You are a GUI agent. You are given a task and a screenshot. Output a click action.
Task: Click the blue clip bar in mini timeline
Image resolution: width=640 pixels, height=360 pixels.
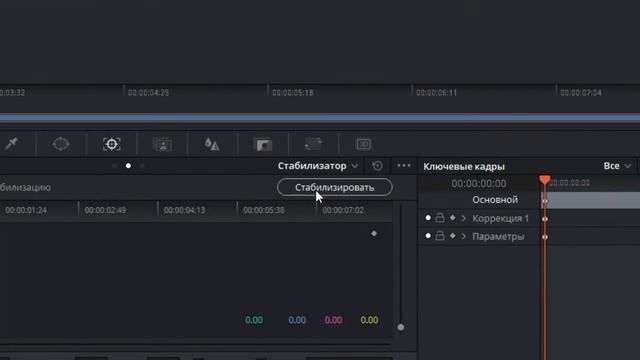pyautogui.click(x=320, y=118)
